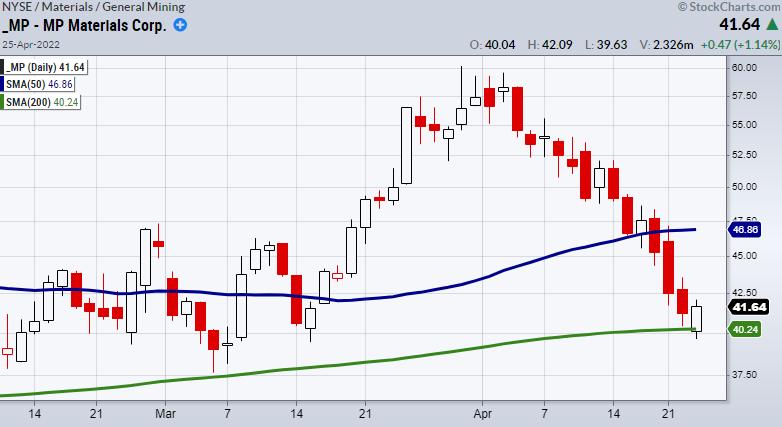Click the large 41.64 last price

point(740,24)
